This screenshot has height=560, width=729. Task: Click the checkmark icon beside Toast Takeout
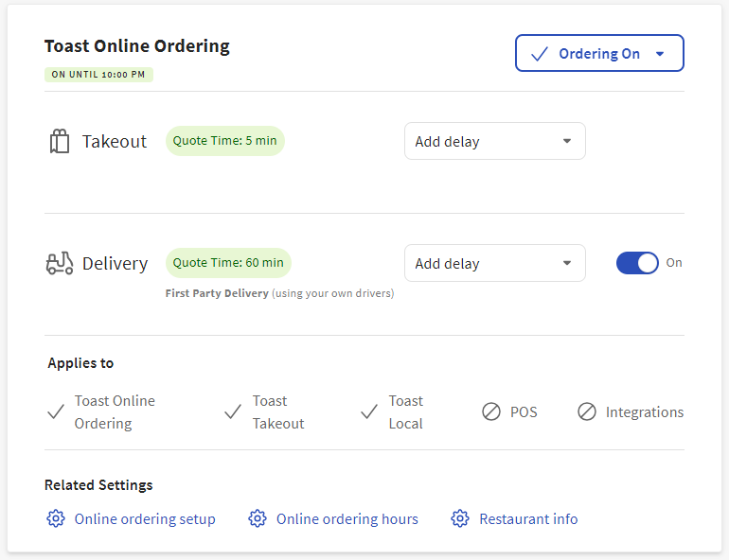[x=233, y=412]
